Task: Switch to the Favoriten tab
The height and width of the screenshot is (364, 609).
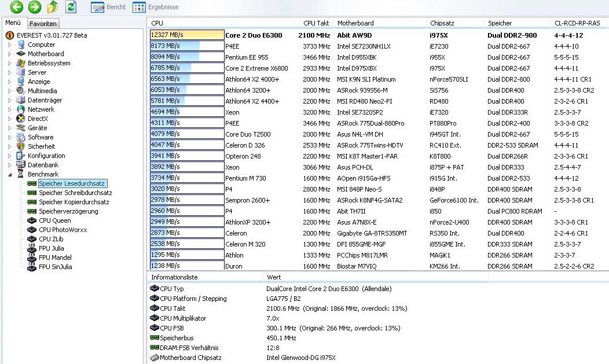Action: [x=43, y=24]
